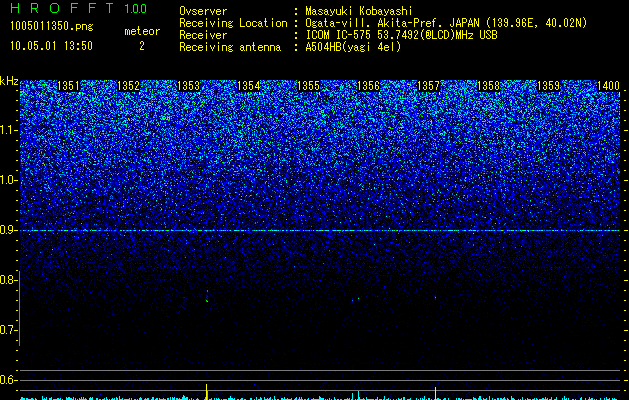Click the 0.6 kHz axis label
The image size is (629, 400).
coord(7,380)
